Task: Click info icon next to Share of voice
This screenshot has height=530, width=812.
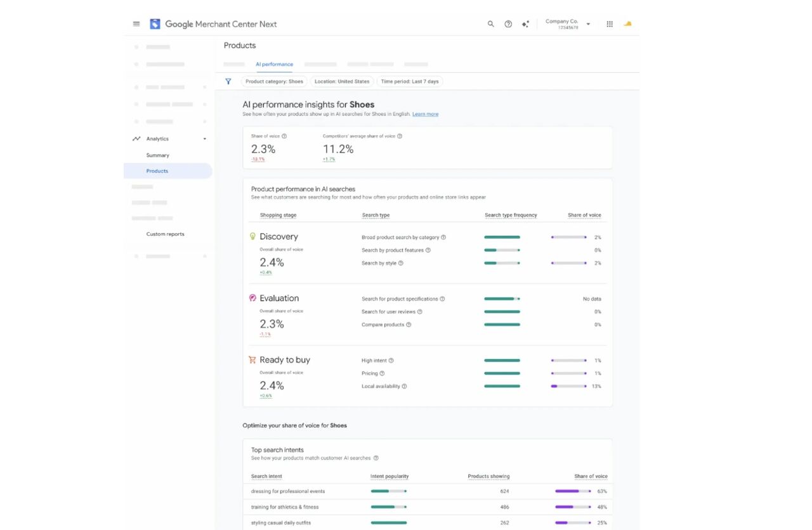Action: click(x=284, y=136)
